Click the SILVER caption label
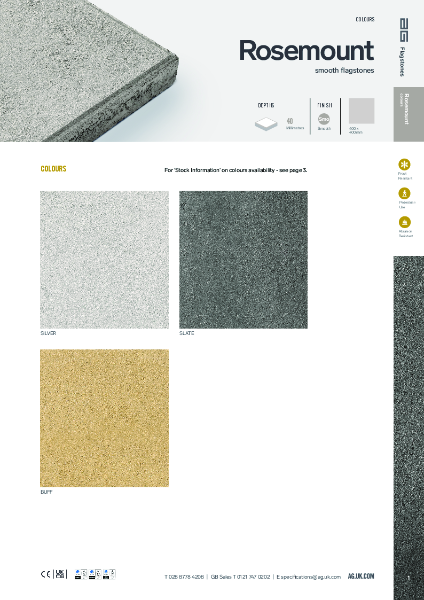Image resolution: width=424 pixels, height=600 pixels. coord(48,333)
